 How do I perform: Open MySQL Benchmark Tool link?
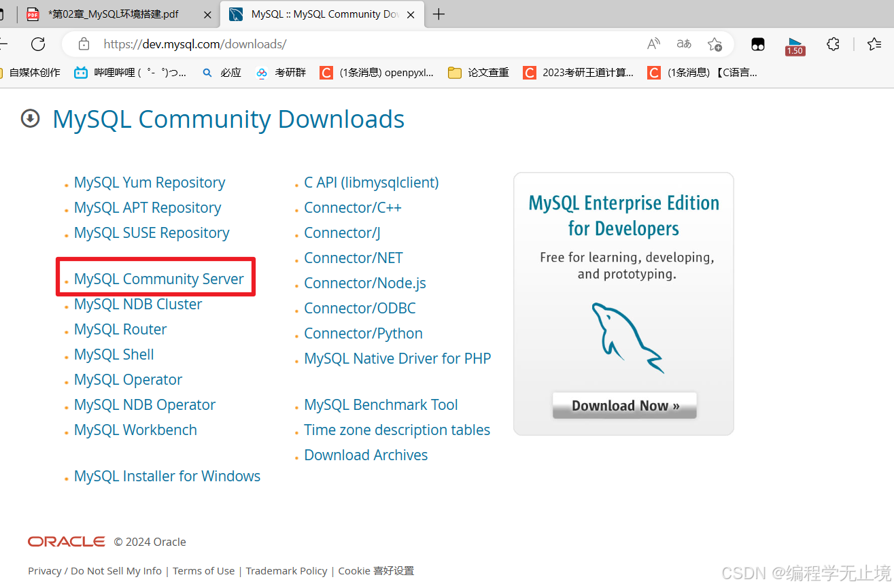pyautogui.click(x=381, y=405)
